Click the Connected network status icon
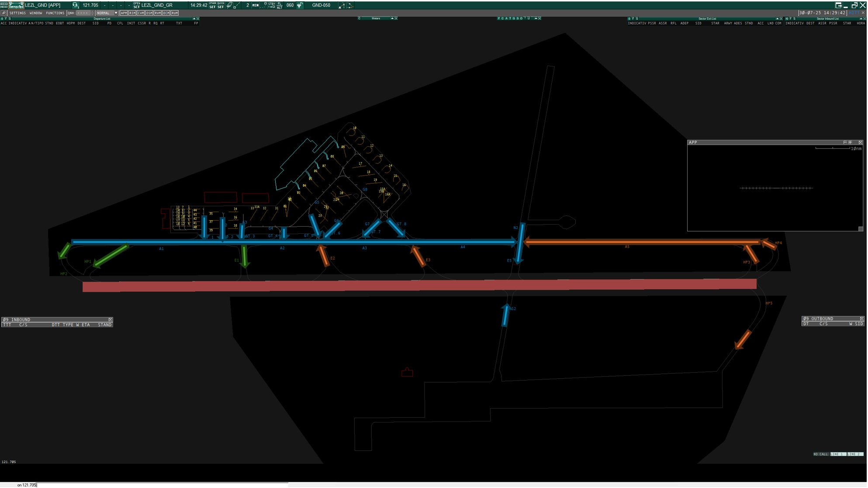 16,5
